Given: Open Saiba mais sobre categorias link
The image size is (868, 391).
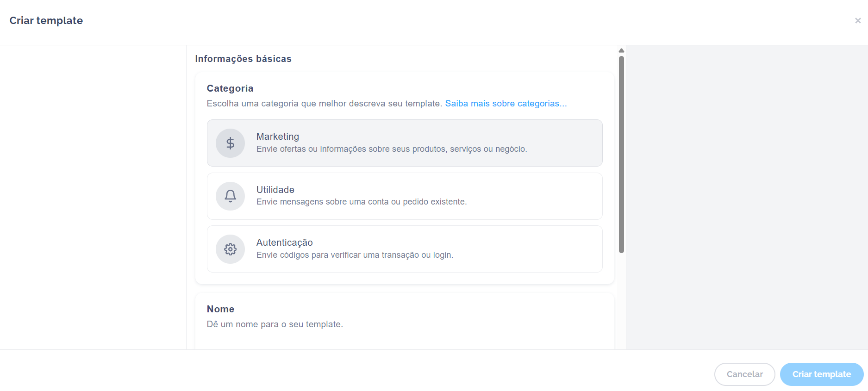Looking at the screenshot, I should 506,104.
